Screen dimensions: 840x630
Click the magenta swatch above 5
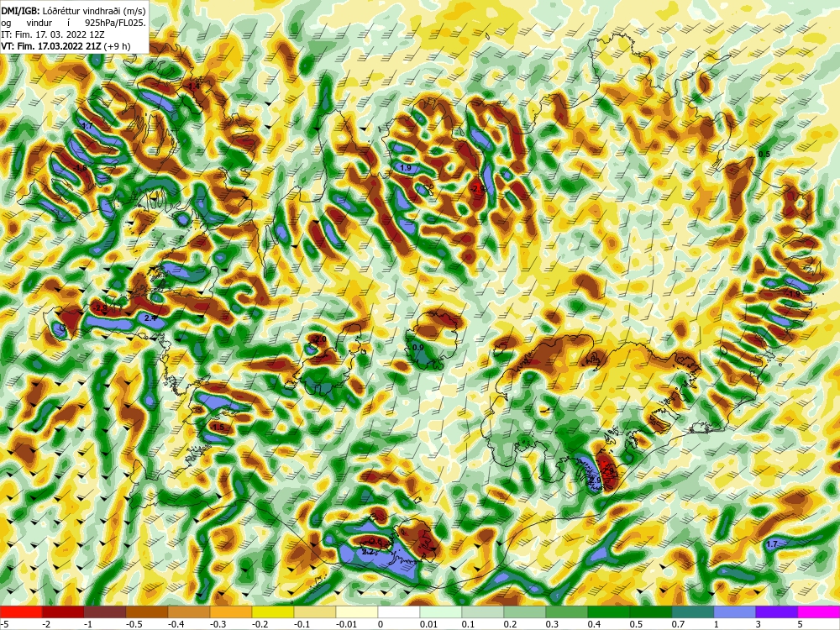(819, 612)
